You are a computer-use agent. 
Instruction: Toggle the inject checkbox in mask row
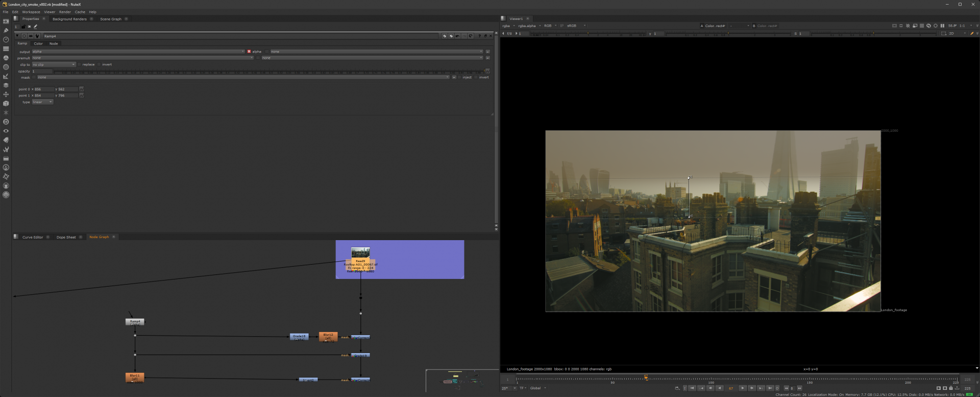[460, 77]
